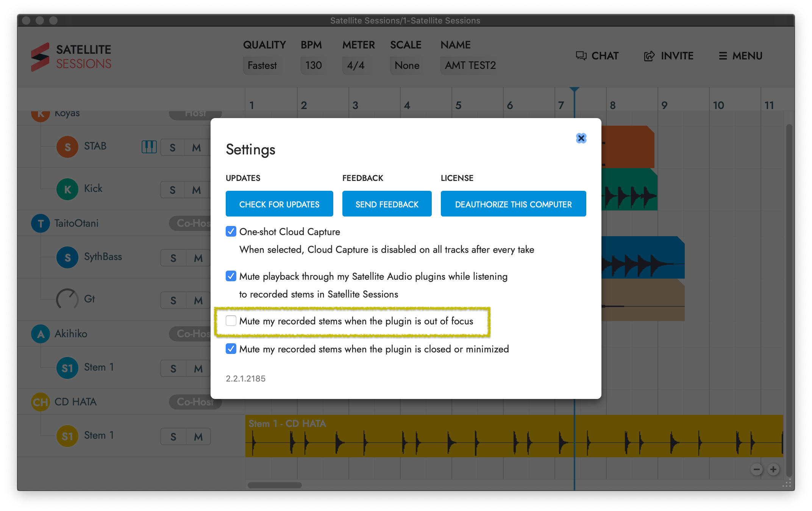Select the tan Gt audio clip

[643, 300]
